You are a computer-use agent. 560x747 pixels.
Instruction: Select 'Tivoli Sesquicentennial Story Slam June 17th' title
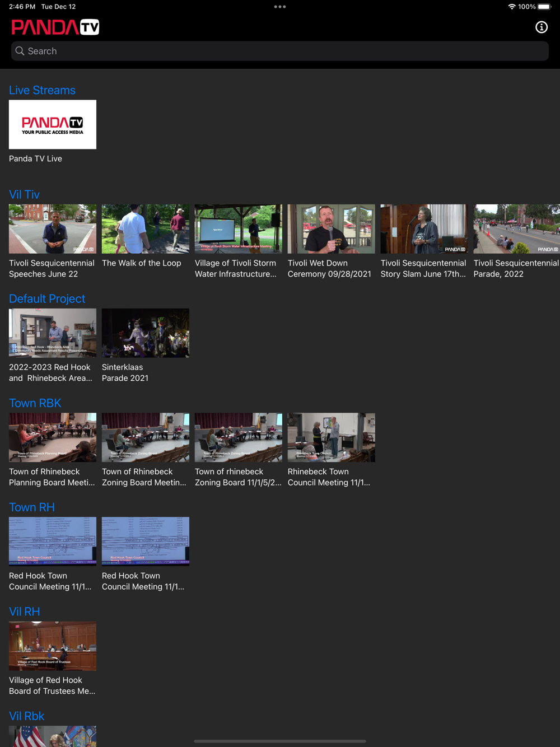coord(423,268)
